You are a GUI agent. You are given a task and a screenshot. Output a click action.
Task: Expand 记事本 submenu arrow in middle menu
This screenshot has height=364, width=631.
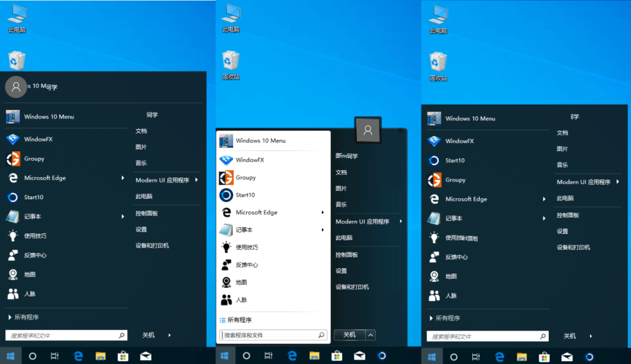tap(323, 230)
